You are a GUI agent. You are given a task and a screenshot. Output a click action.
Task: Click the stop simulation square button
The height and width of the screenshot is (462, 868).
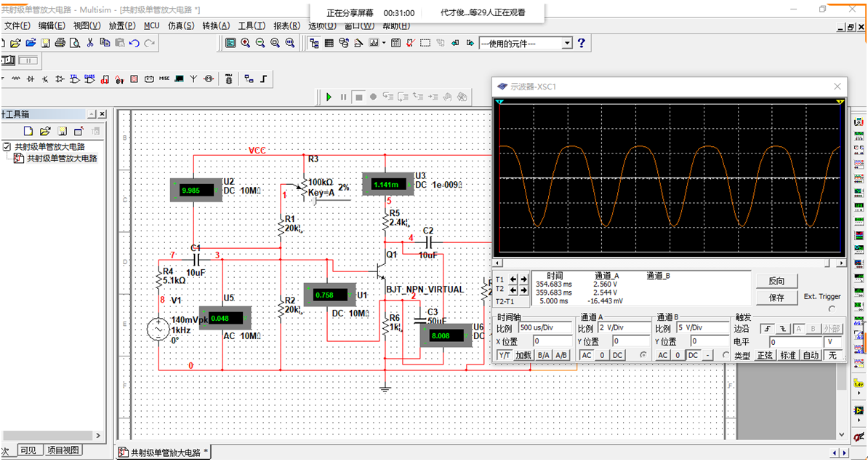tap(358, 97)
